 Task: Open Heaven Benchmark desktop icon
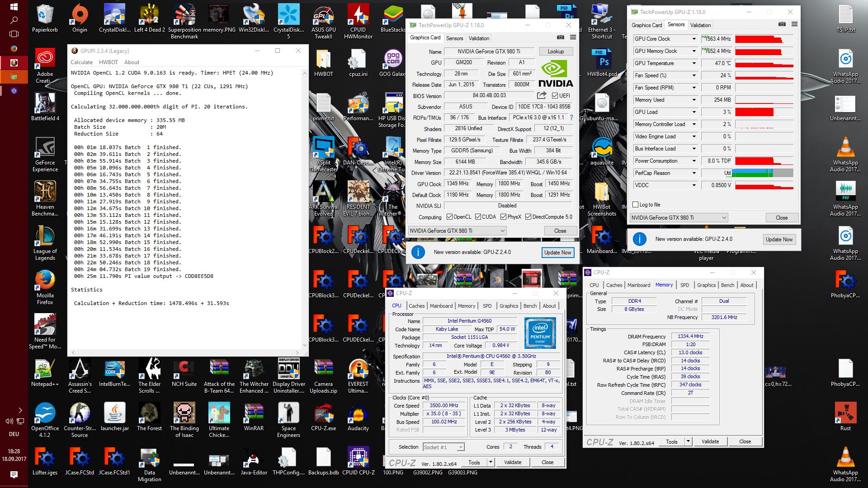45,198
